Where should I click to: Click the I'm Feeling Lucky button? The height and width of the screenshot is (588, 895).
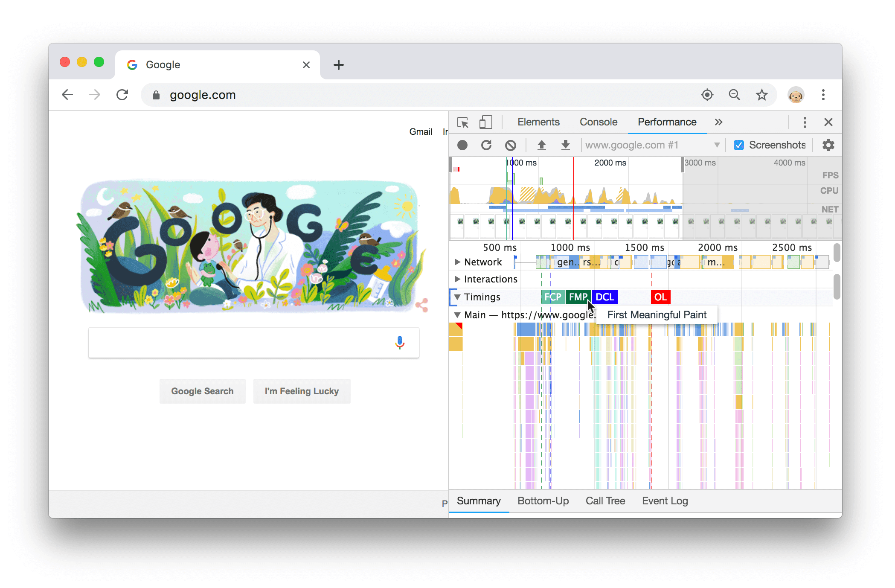(301, 391)
